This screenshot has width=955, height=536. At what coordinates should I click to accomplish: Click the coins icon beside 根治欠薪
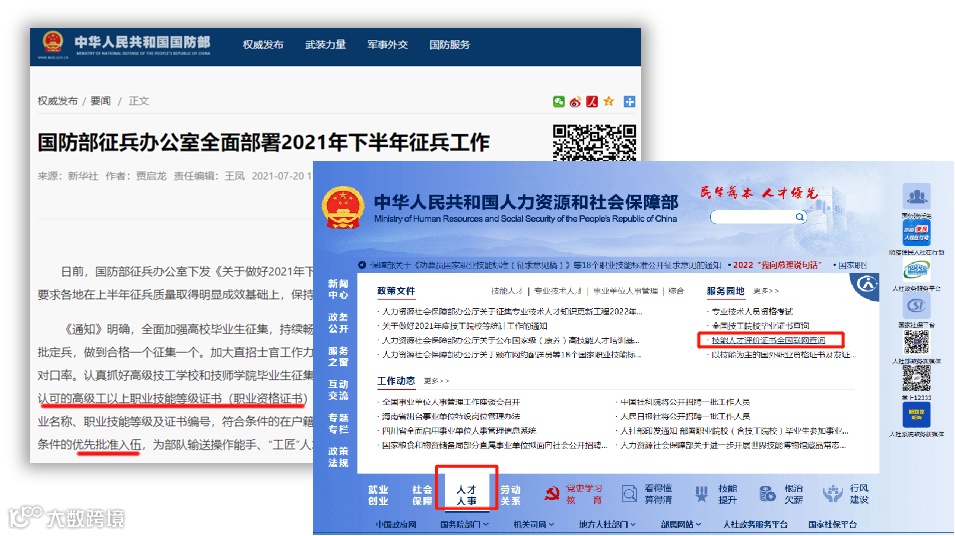[767, 493]
